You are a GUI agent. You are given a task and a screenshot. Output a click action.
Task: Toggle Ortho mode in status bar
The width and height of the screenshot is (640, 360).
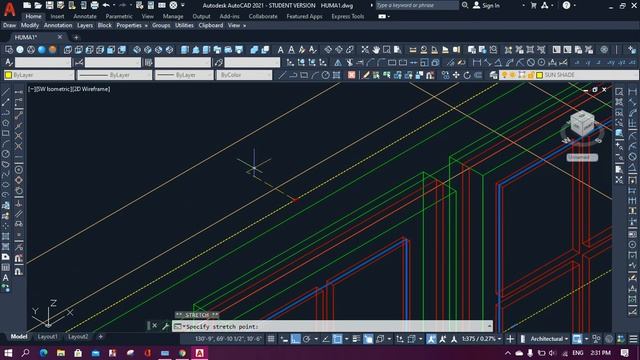(296, 339)
